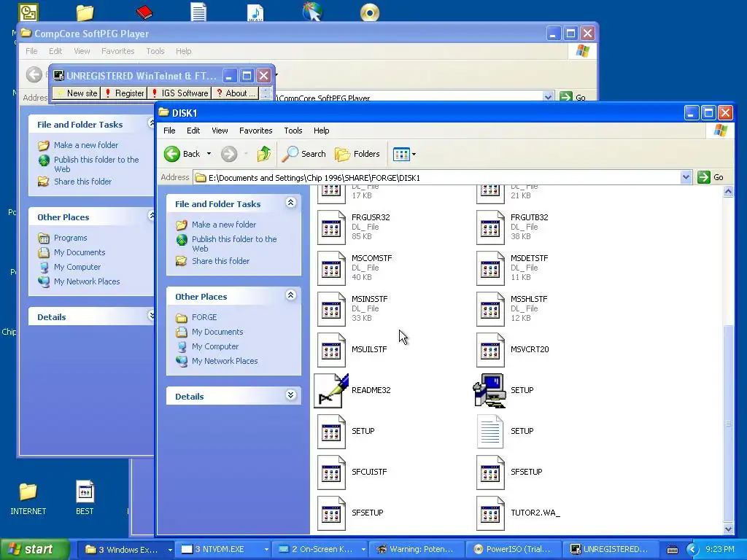This screenshot has height=560, width=747.
Task: Click the gold disc desktop icon
Action: [370, 12]
